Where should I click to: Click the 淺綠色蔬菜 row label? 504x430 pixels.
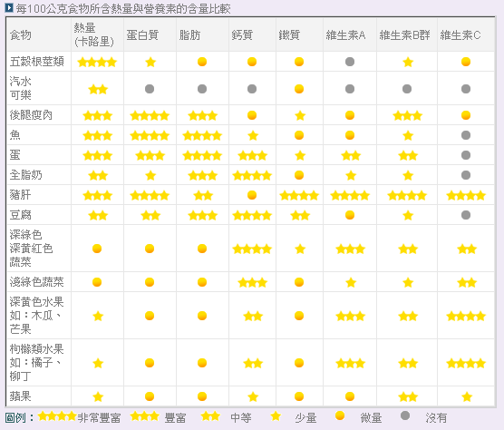pyautogui.click(x=36, y=282)
